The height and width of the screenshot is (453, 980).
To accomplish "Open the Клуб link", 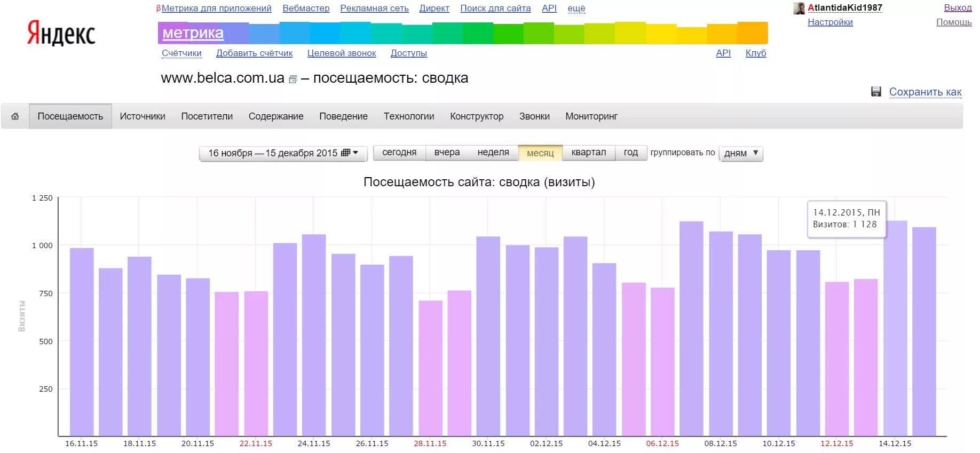I will (x=756, y=53).
